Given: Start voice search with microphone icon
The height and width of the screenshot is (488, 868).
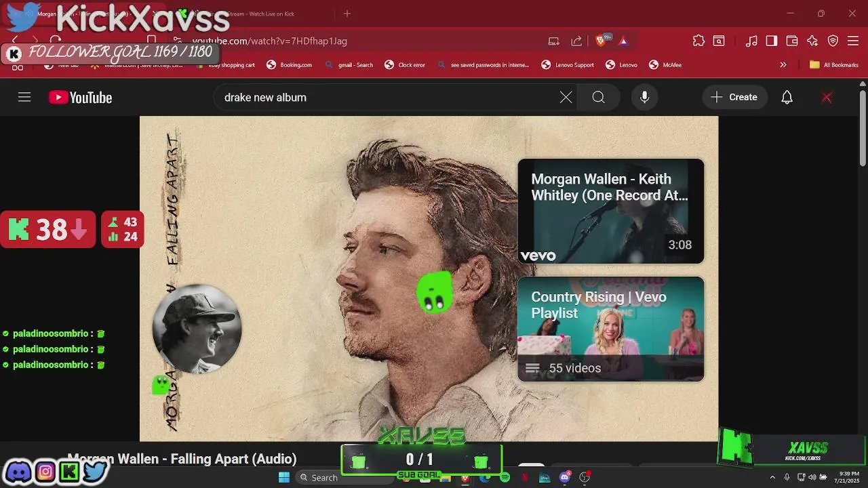Looking at the screenshot, I should (644, 98).
